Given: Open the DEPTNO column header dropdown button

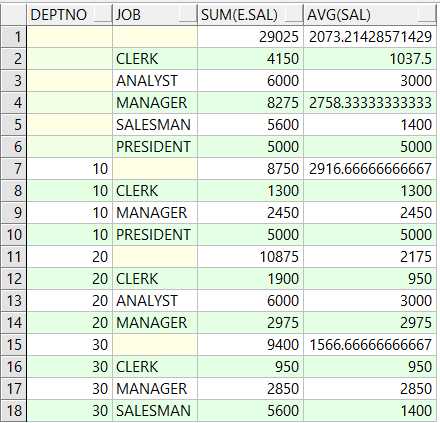Looking at the screenshot, I should pyautogui.click(x=102, y=15).
